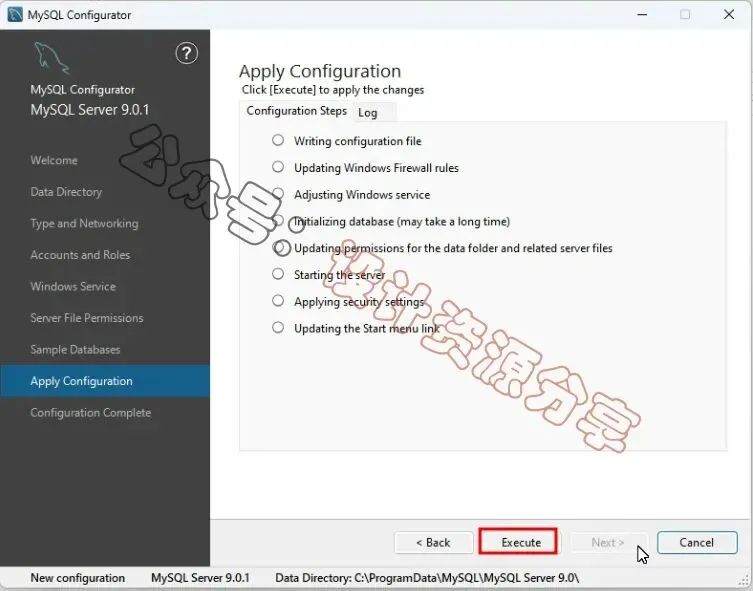Go back with the < Back button
The height and width of the screenshot is (591, 753).
point(434,543)
